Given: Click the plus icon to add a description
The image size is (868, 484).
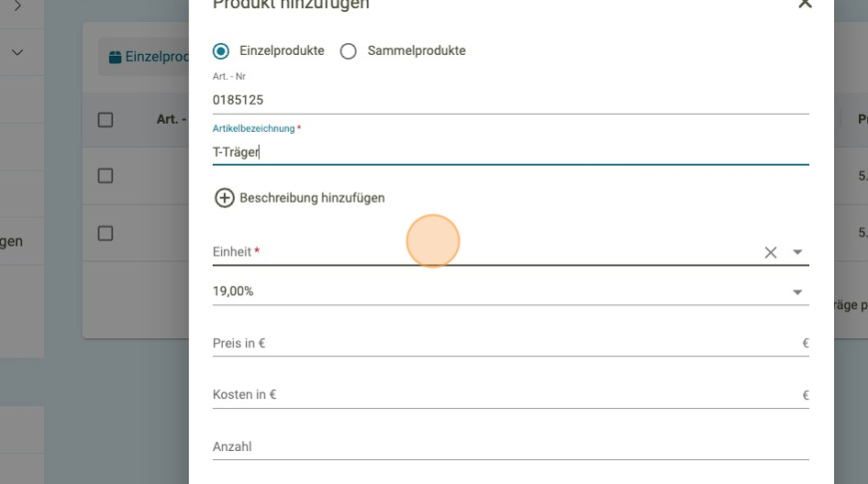Looking at the screenshot, I should click(224, 198).
